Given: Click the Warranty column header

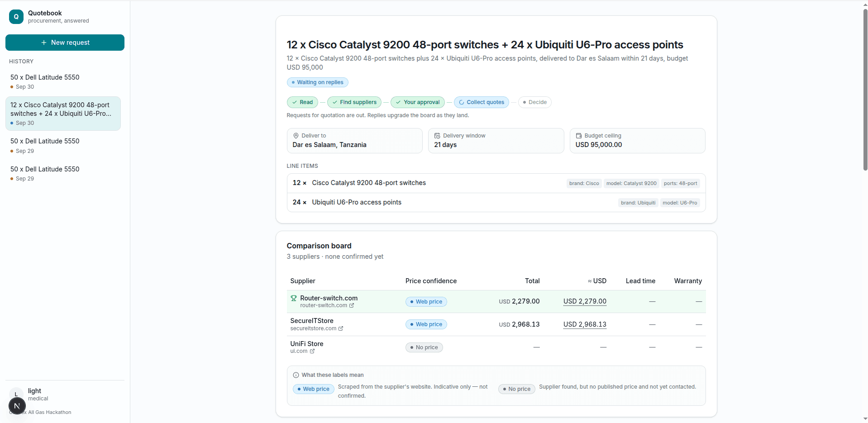Looking at the screenshot, I should coord(688,281).
